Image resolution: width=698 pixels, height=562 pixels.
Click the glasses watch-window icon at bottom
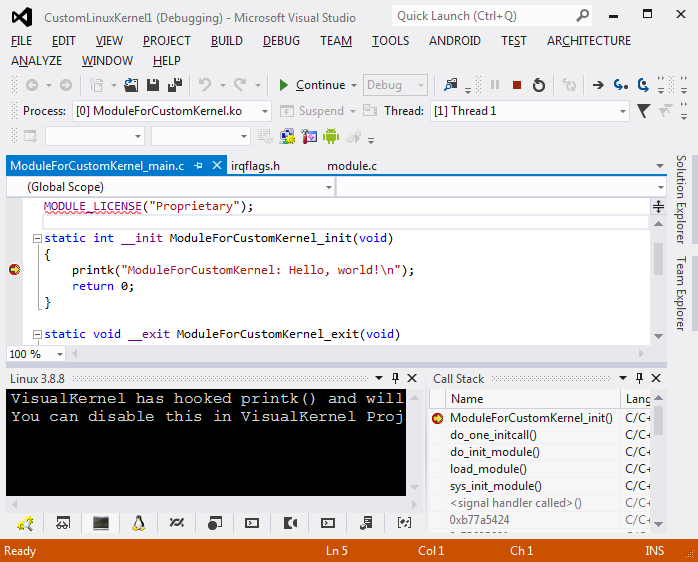pyautogui.click(x=63, y=523)
